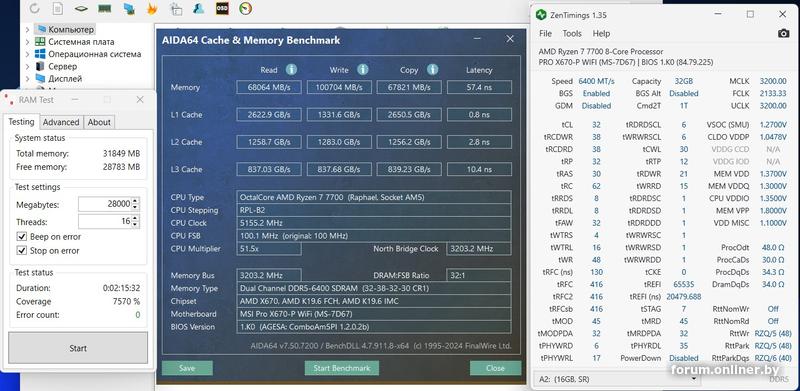This screenshot has width=800, height=391.
Task: Click the green memory module toolbar icon
Action: pos(105,8)
